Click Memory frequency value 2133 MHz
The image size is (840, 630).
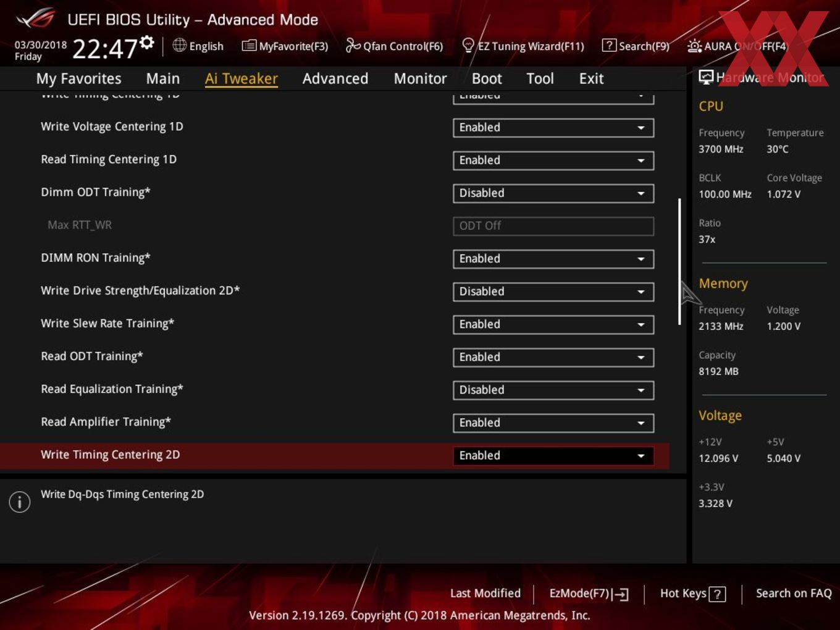(721, 326)
